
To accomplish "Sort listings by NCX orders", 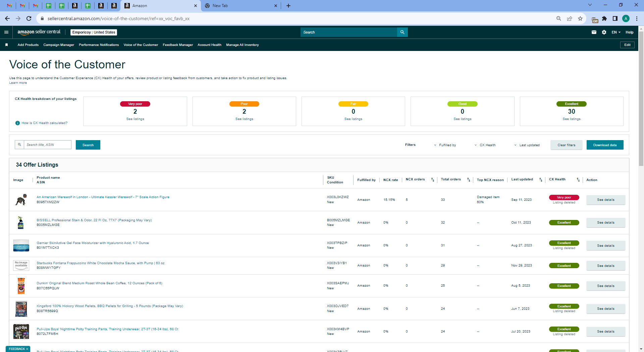I will [x=433, y=180].
